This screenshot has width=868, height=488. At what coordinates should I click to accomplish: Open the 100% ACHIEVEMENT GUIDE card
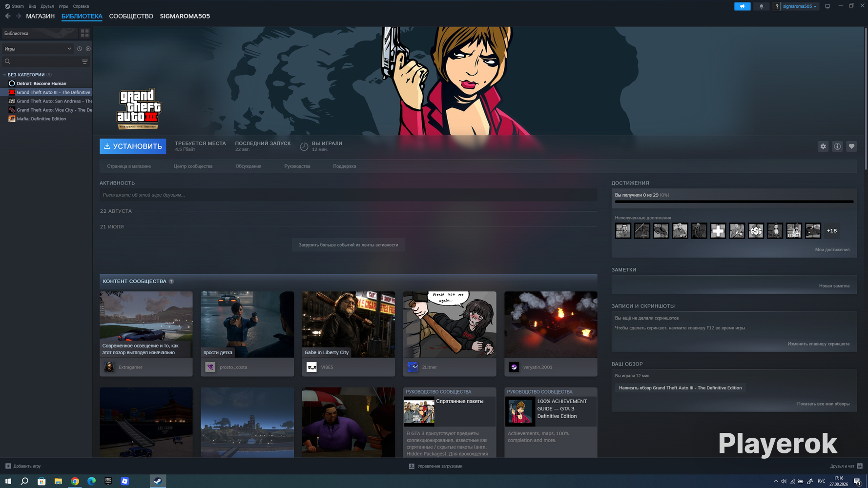click(551, 423)
